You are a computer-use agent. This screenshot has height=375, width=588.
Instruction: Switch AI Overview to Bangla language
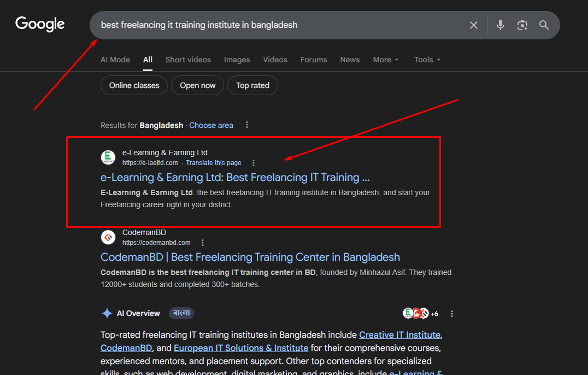[x=181, y=313]
